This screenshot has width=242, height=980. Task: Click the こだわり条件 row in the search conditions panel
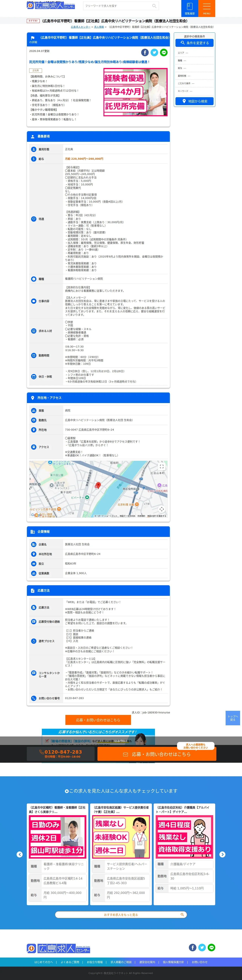tap(195, 83)
